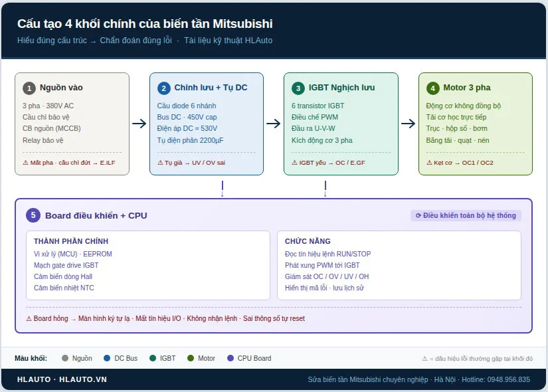Click the text Hiển thị mã lỗi · lưu lịch sử

point(324,288)
